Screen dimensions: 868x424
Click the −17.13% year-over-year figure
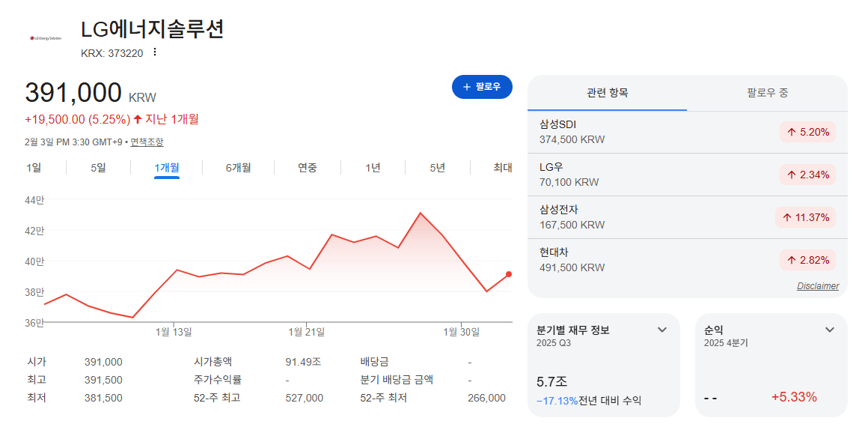tap(557, 400)
